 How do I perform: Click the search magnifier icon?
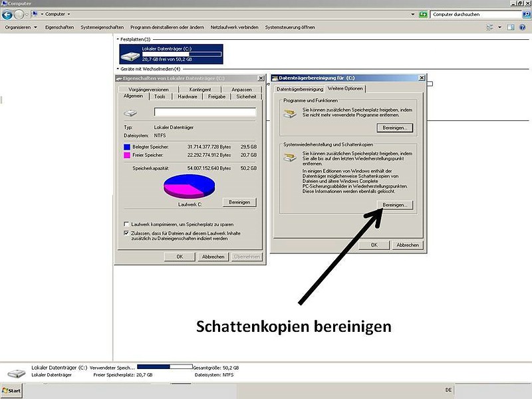[526, 14]
